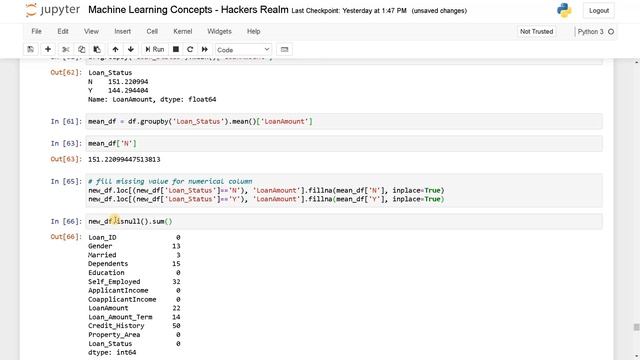The image size is (640, 360).
Task: Click the Jupyter logo
Action: pos(52,10)
